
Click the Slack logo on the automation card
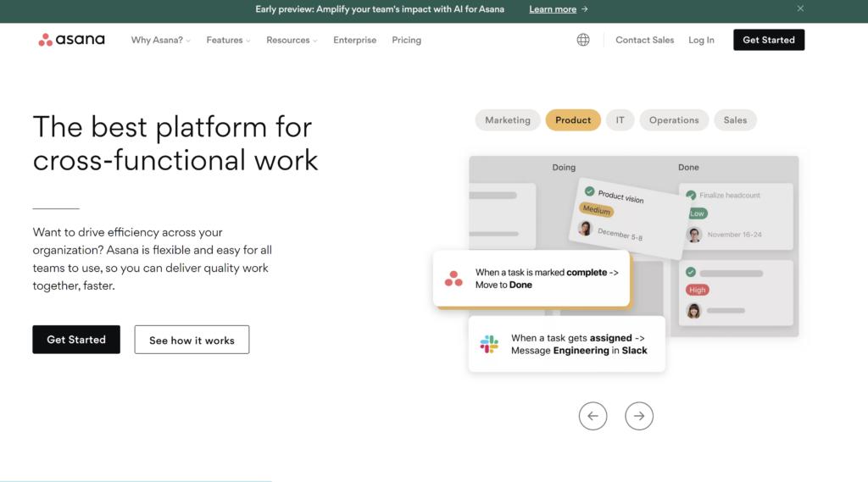coord(489,344)
